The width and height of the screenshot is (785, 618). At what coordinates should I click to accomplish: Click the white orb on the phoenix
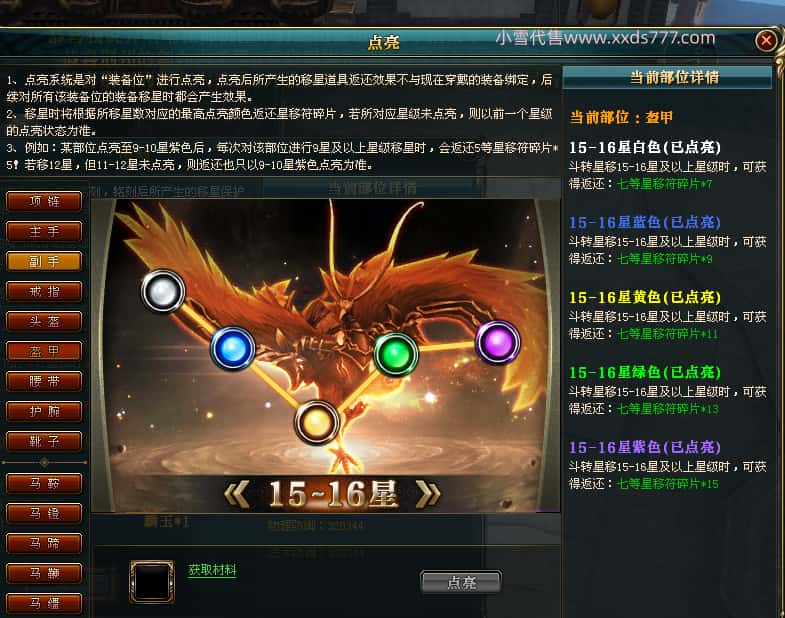click(163, 291)
